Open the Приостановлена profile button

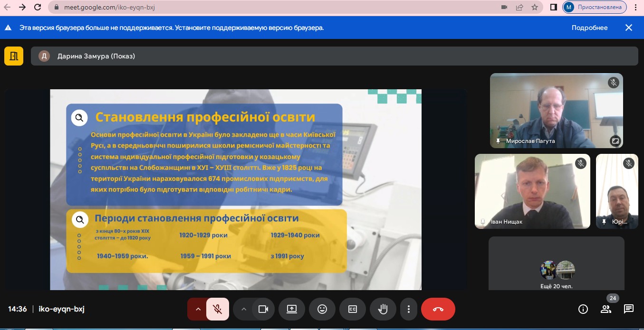point(595,7)
